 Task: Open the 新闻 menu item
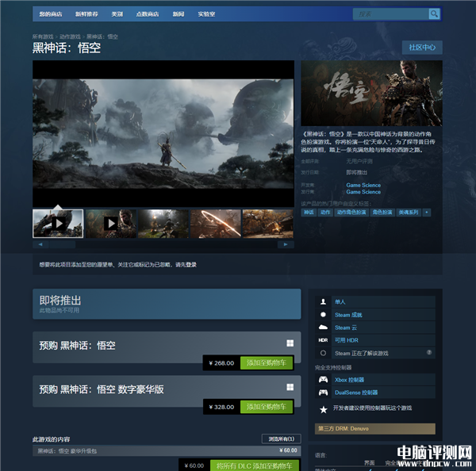coord(178,14)
